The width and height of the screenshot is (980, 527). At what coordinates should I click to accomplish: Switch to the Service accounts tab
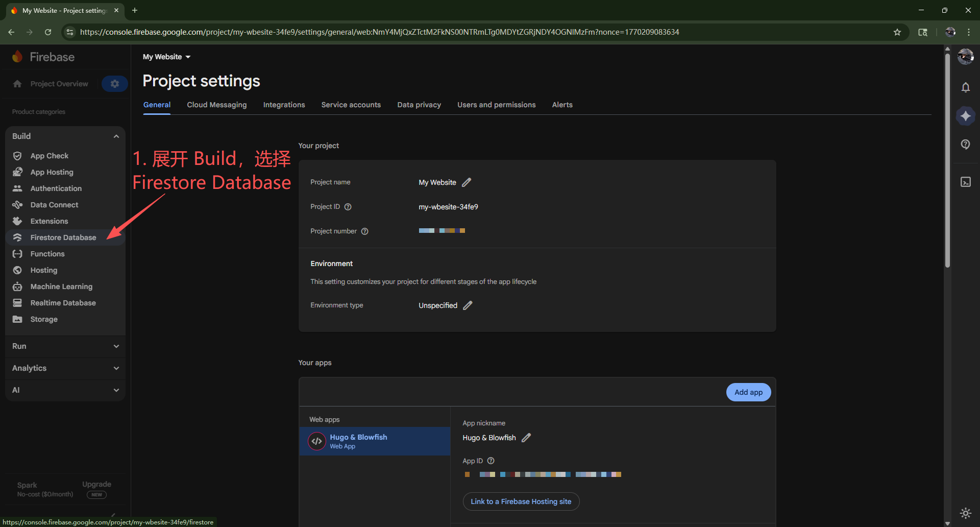point(351,105)
